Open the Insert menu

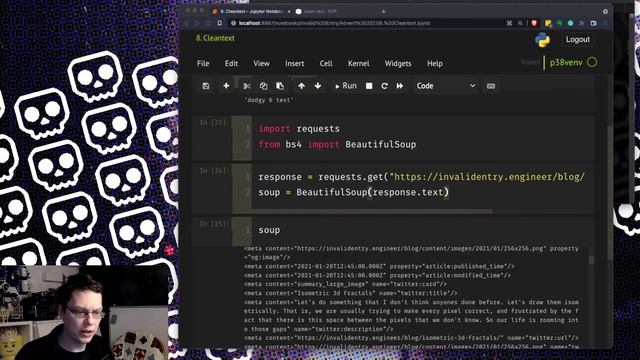click(294, 64)
